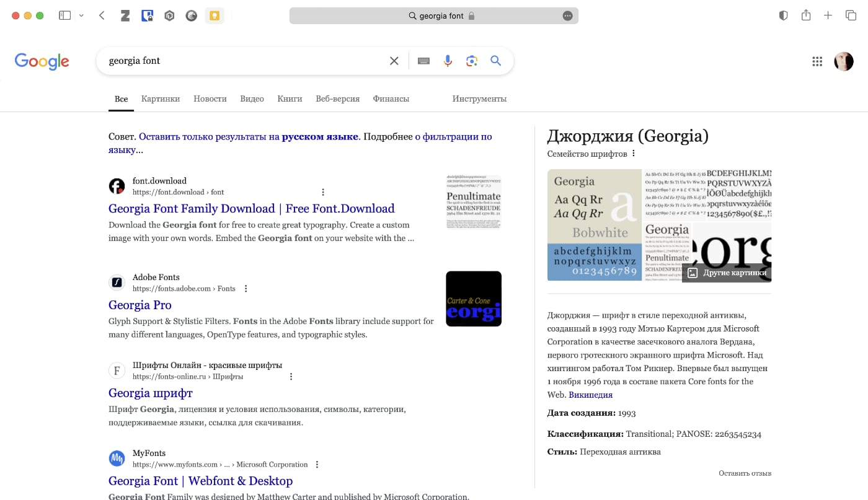Open a new tab with the plus icon

point(828,15)
